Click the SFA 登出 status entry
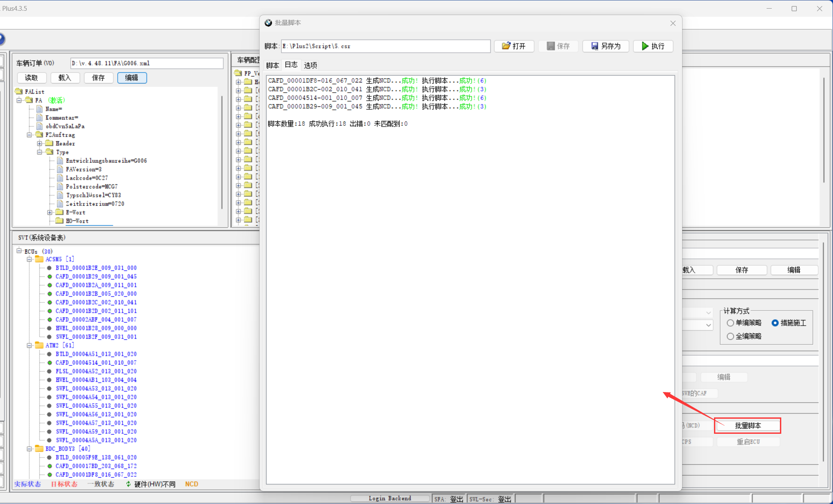The height and width of the screenshot is (504, 833). coord(448,499)
